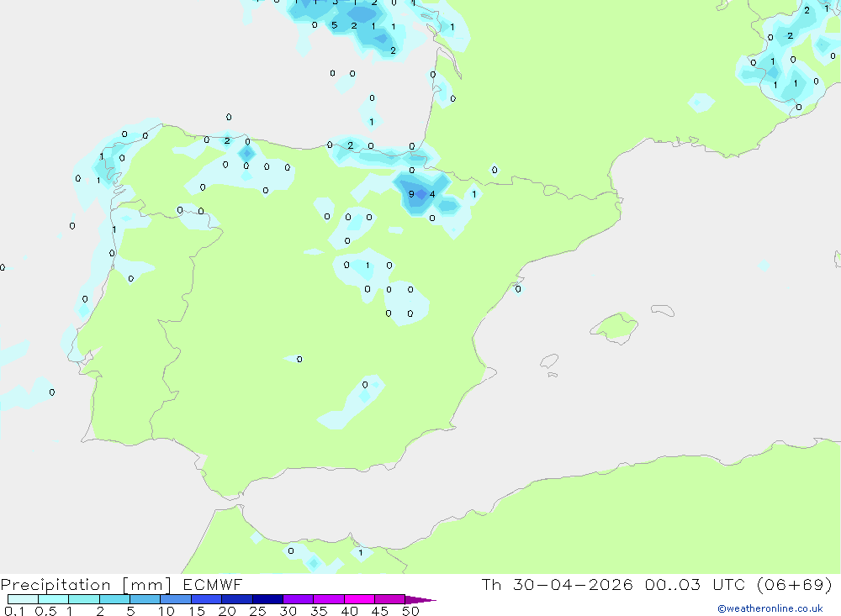The image size is (841, 616).
Task: Click the Menorca island outline
Action: [663, 310]
